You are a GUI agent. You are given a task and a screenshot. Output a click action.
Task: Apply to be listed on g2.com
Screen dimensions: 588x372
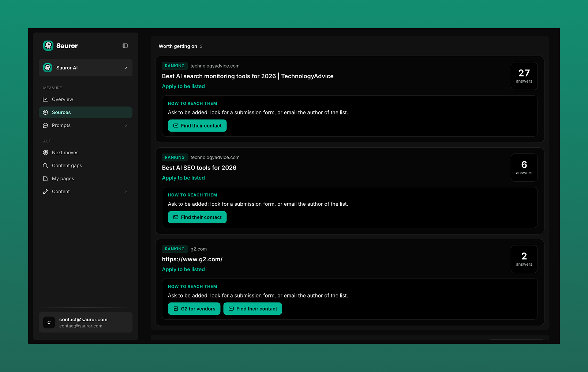point(183,269)
